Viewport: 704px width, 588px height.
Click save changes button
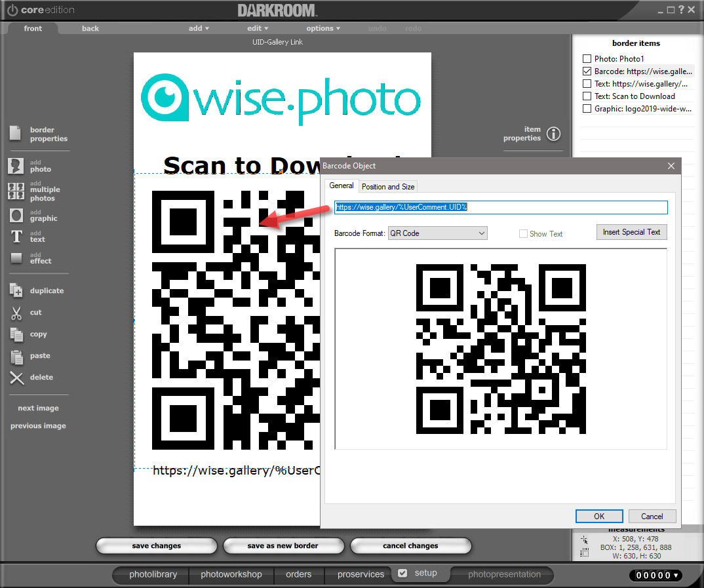pos(156,546)
